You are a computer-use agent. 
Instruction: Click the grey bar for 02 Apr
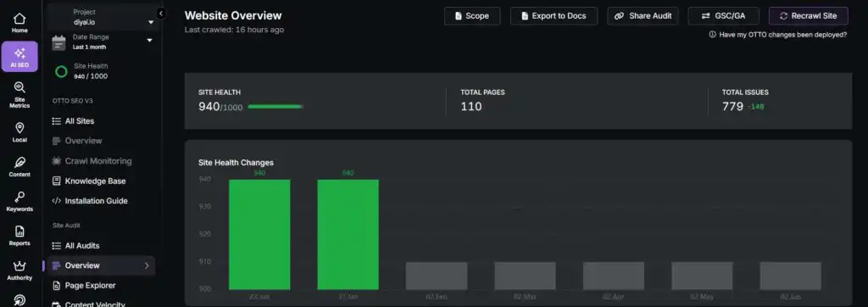[614, 276]
